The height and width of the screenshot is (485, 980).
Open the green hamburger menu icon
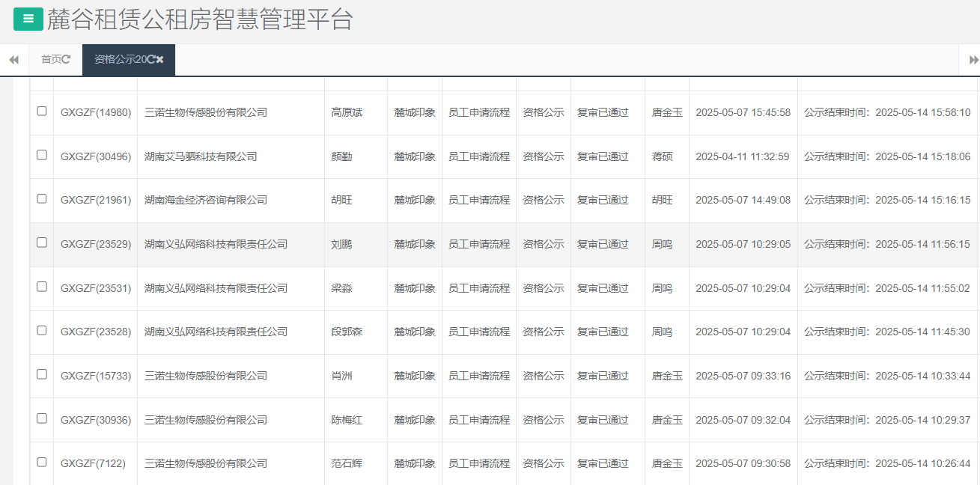28,19
